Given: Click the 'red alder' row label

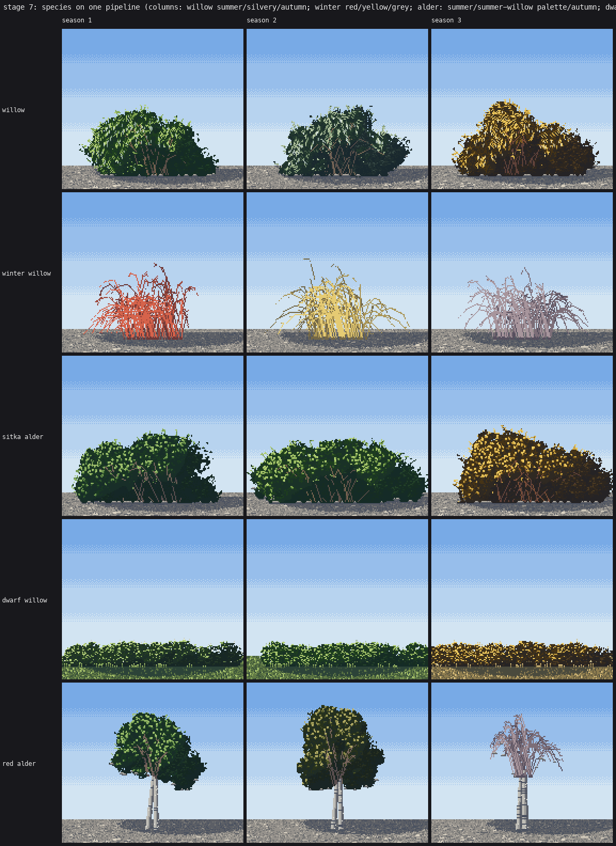Looking at the screenshot, I should (x=19, y=764).
